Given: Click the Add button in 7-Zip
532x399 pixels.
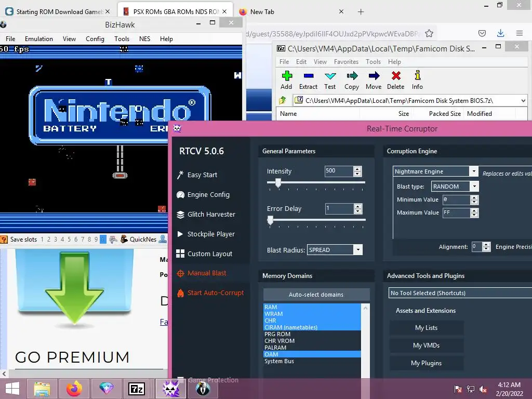Looking at the screenshot, I should tap(287, 81).
